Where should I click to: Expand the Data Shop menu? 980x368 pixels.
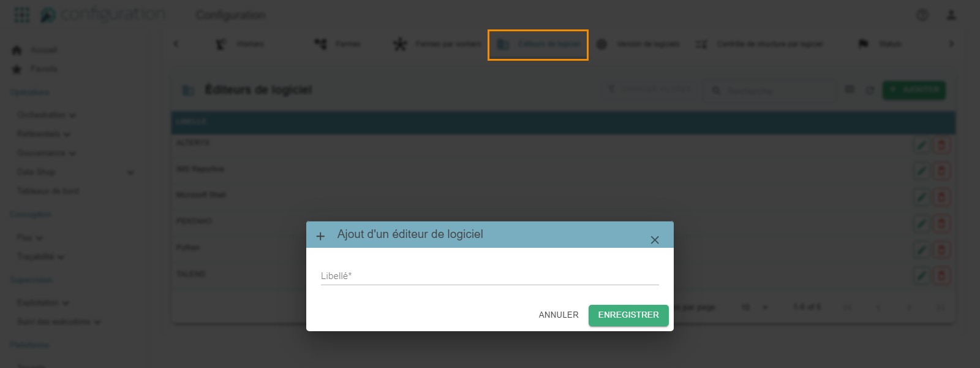click(75, 172)
